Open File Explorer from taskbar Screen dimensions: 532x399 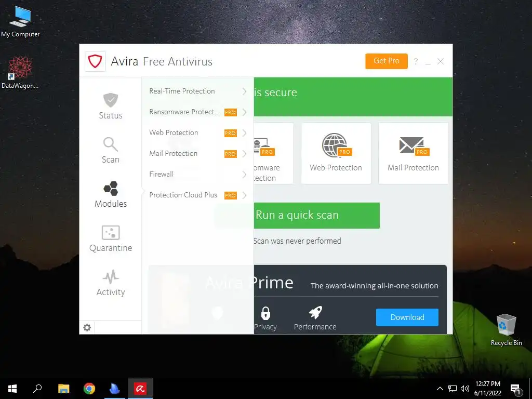[63, 389]
